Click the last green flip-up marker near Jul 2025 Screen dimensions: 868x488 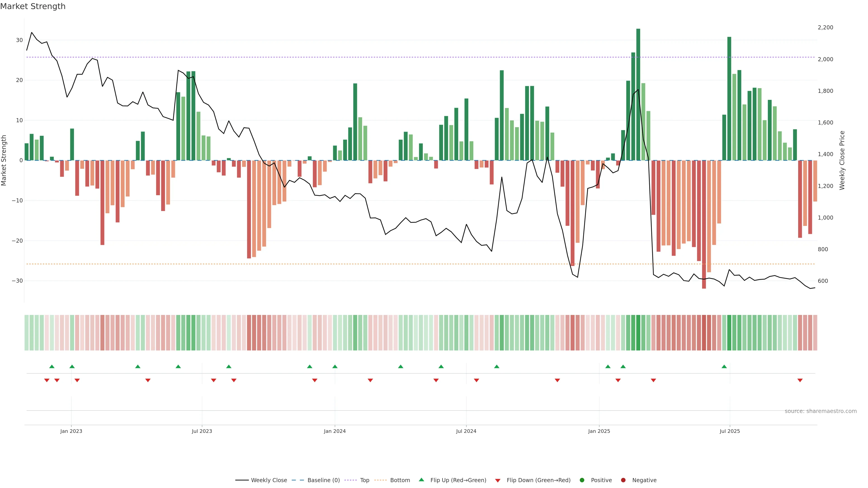coord(724,366)
